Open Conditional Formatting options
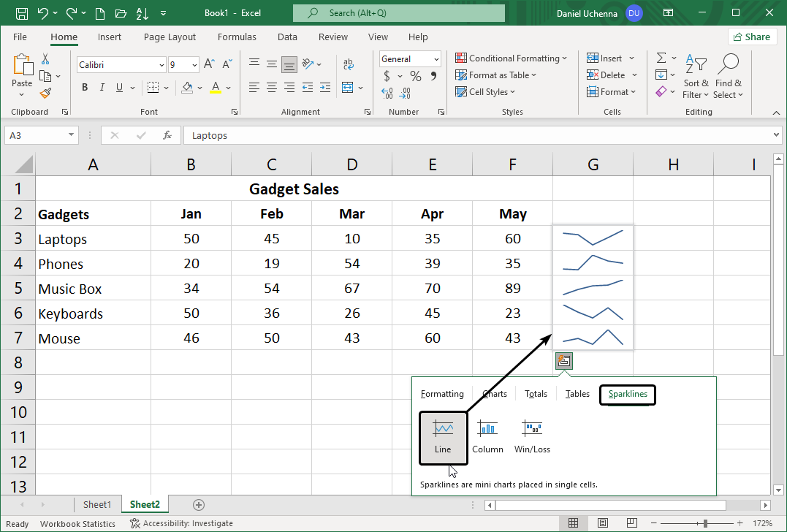 (x=511, y=58)
